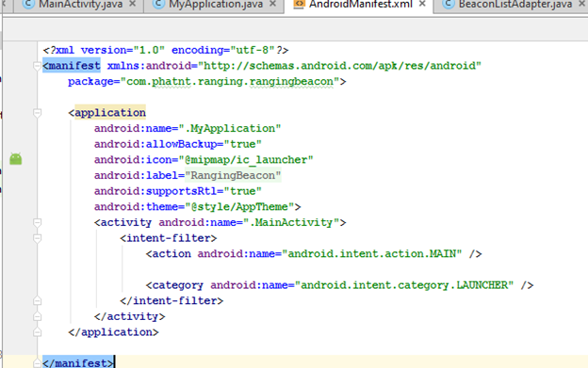
Task: Click the .MainActivity activity name
Action: coord(291,223)
